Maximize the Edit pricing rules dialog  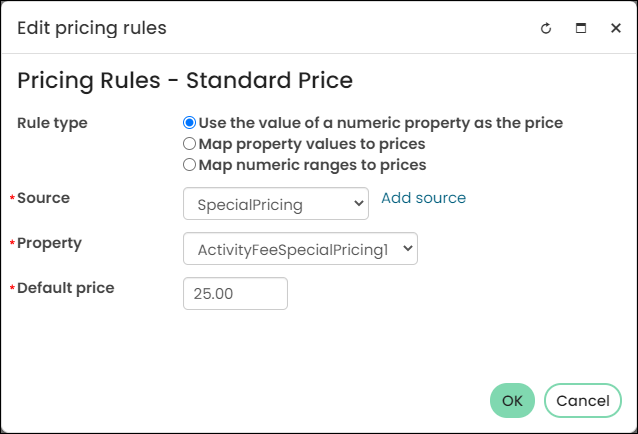(x=581, y=28)
